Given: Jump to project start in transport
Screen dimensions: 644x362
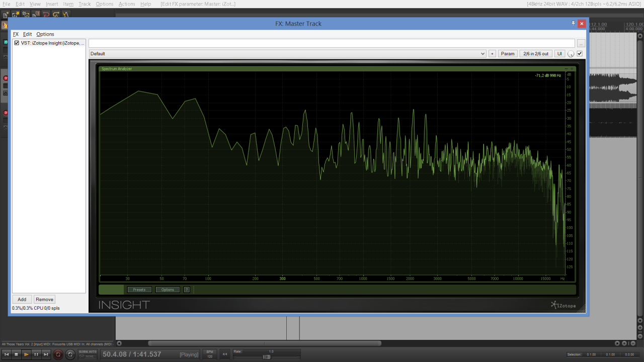Looking at the screenshot, I should pos(7,354).
